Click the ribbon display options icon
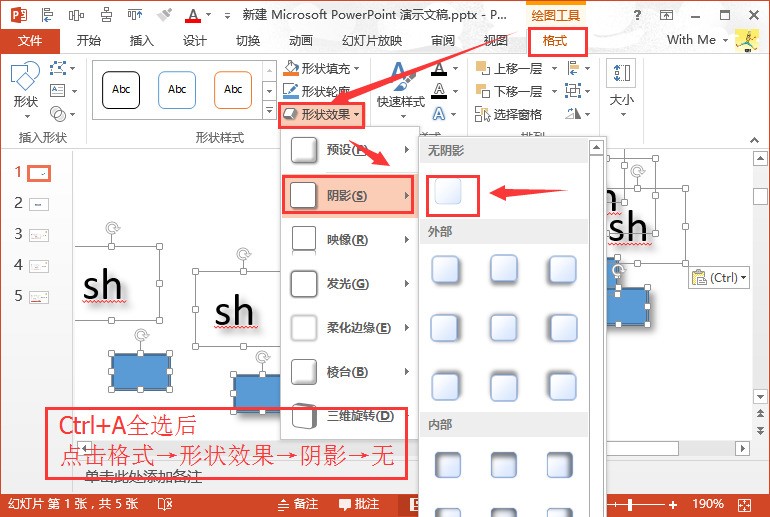770x517 pixels. coord(666,15)
